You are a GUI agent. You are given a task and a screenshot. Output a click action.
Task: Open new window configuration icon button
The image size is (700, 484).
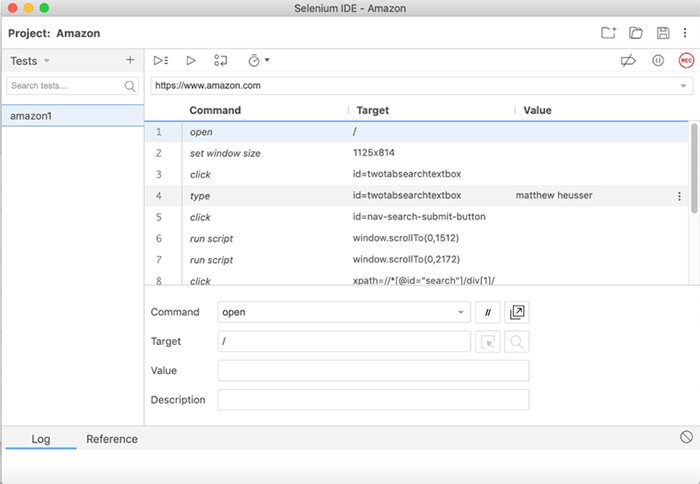click(517, 312)
